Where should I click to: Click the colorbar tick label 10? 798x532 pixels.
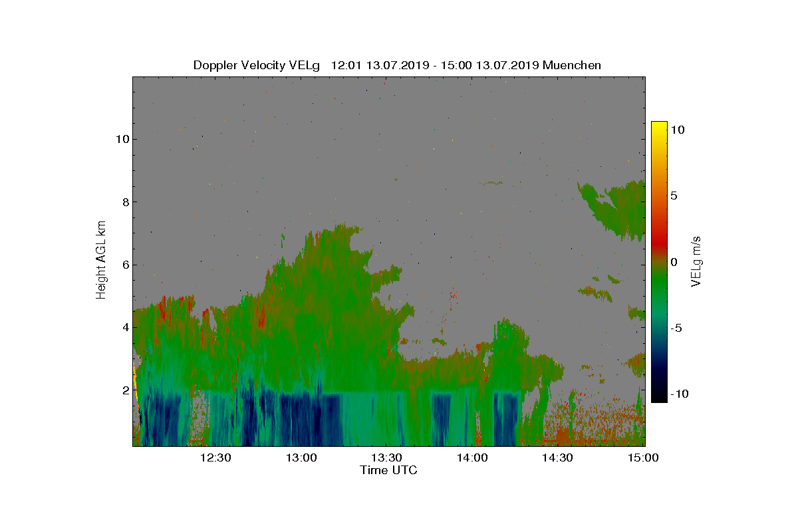coord(677,130)
